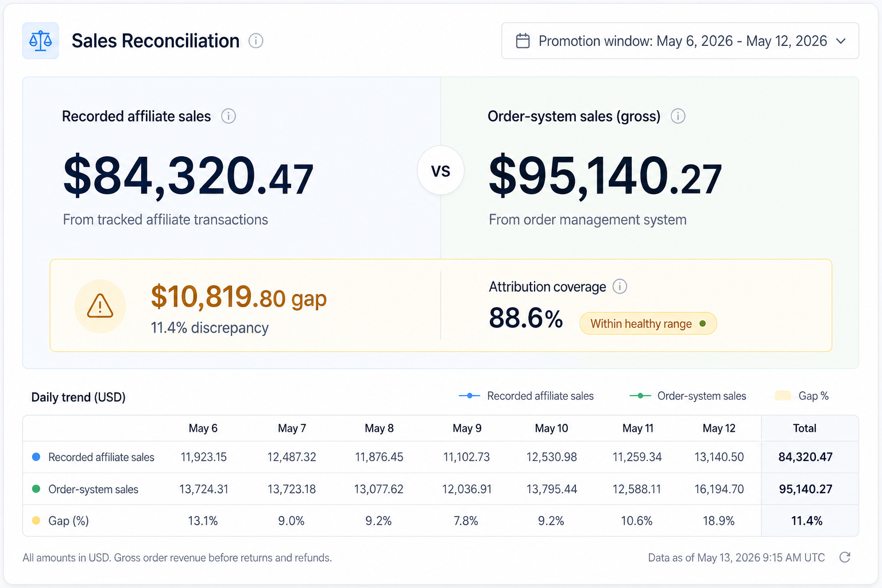Viewport: 882px width, 588px height.
Task: Click the 11.4% total gap cell
Action: (x=807, y=521)
